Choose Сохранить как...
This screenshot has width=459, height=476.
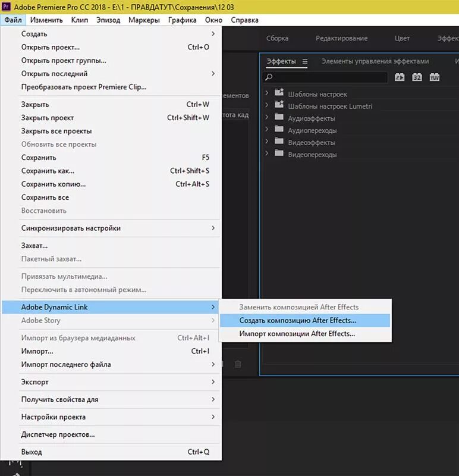pos(111,171)
